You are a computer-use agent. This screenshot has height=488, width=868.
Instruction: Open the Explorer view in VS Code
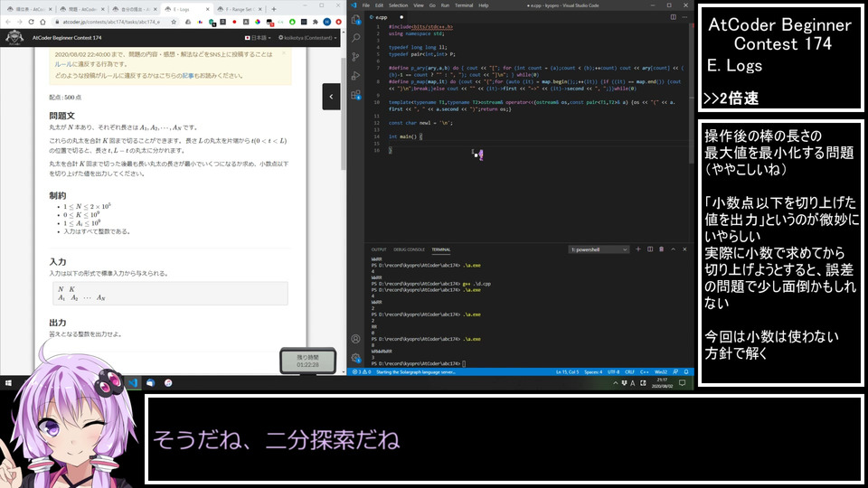[356, 20]
